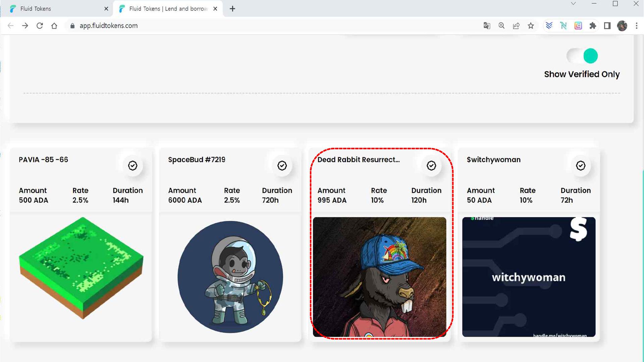The image size is (644, 362).
Task: Click the 2.5% rate on PAVIA card
Action: 80,200
